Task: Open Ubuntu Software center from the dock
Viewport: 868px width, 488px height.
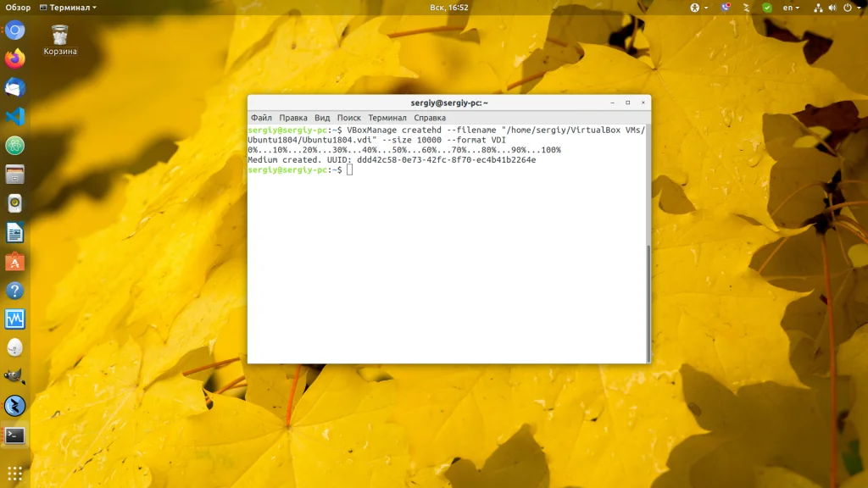Action: coord(15,261)
